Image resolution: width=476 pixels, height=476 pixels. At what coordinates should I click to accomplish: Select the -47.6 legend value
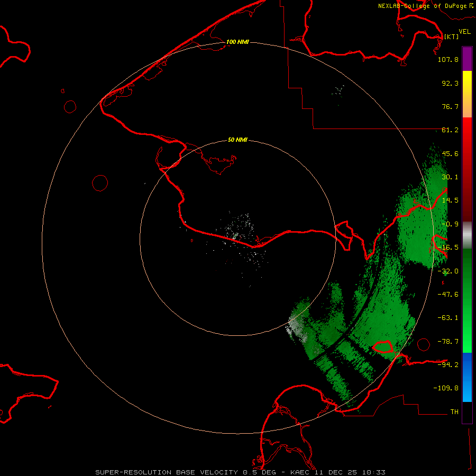[x=448, y=295]
